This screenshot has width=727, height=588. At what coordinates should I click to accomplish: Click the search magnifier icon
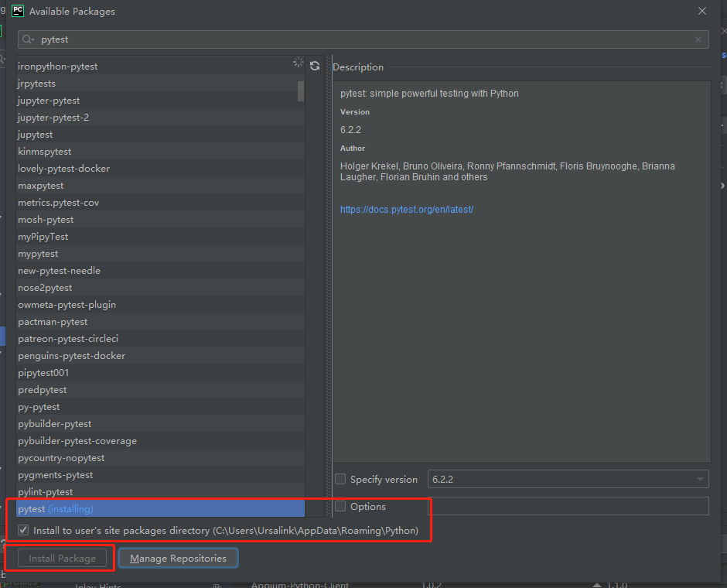(28, 39)
